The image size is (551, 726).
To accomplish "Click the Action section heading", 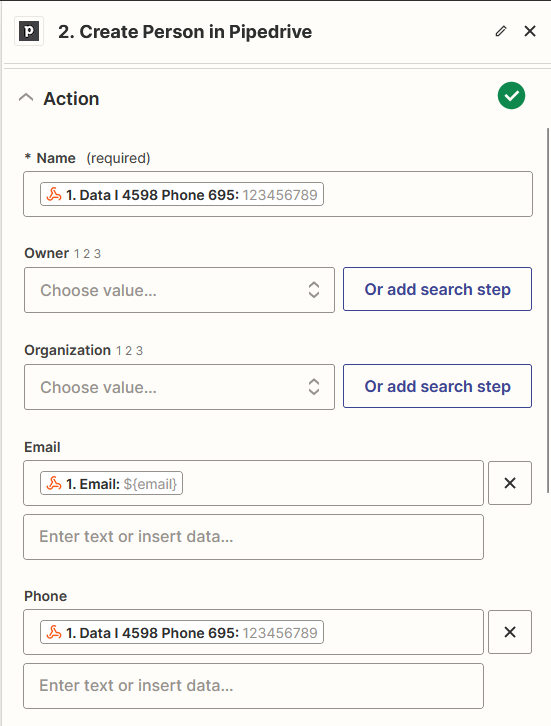I will [71, 99].
